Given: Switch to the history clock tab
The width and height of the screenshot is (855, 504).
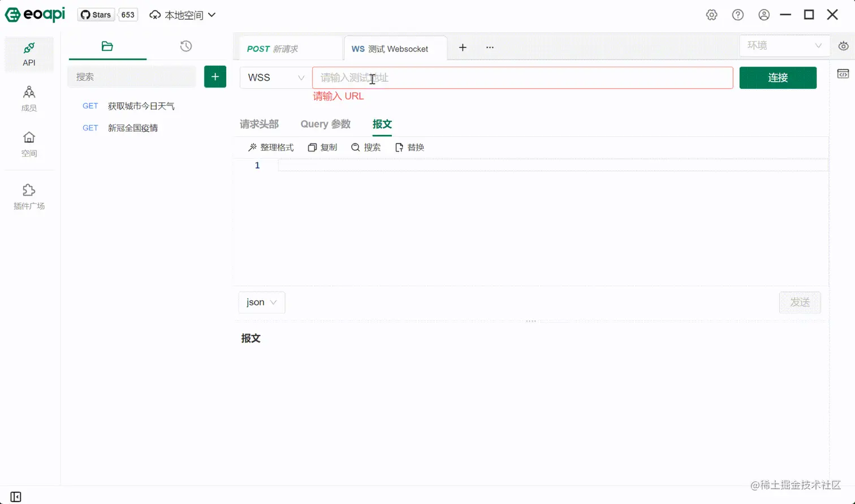Looking at the screenshot, I should click(185, 46).
